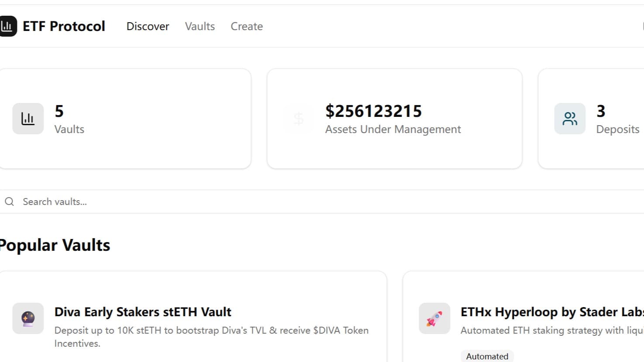
Task: Open the Create navigation item
Action: 247,26
